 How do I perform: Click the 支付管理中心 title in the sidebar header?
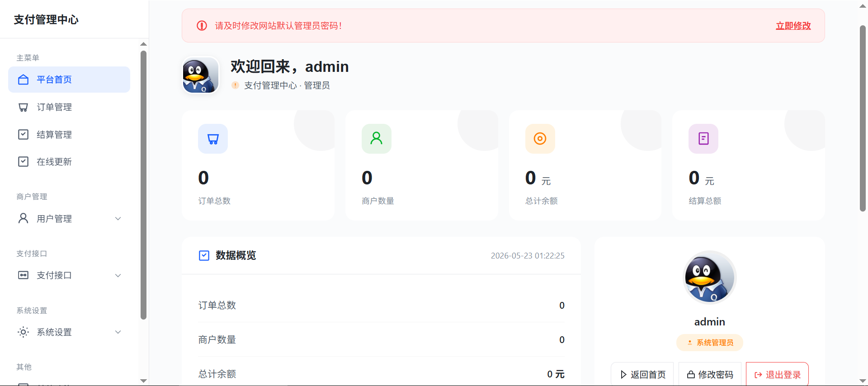46,19
